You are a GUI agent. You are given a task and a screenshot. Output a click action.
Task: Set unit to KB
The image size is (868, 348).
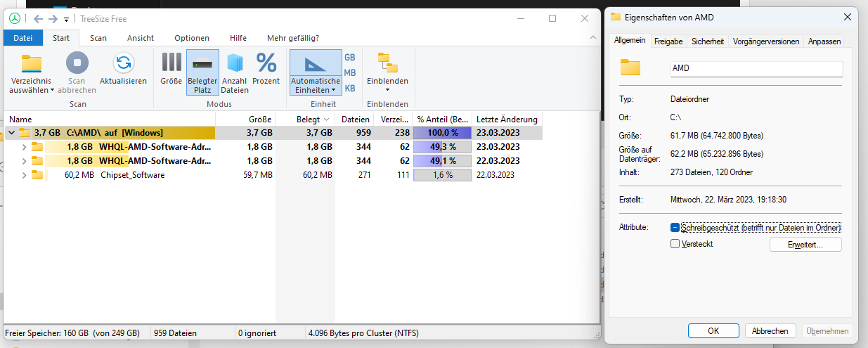350,88
